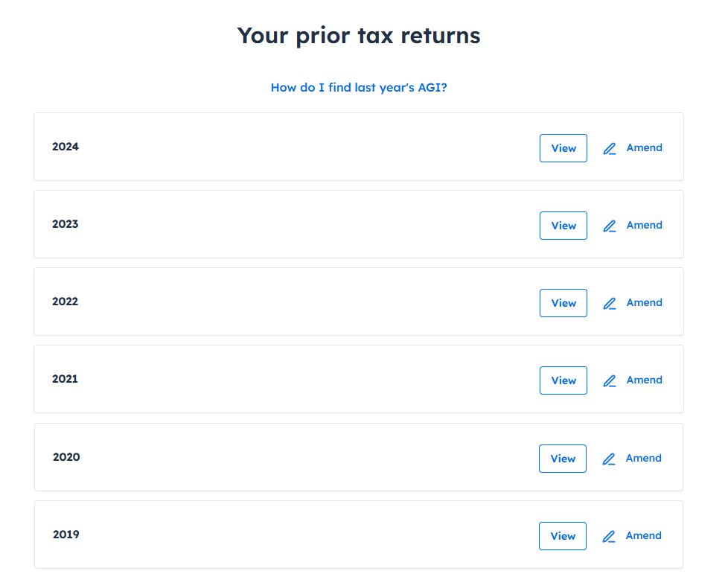Open the 2020 return using View
This screenshot has height=577, width=728.
click(x=562, y=459)
